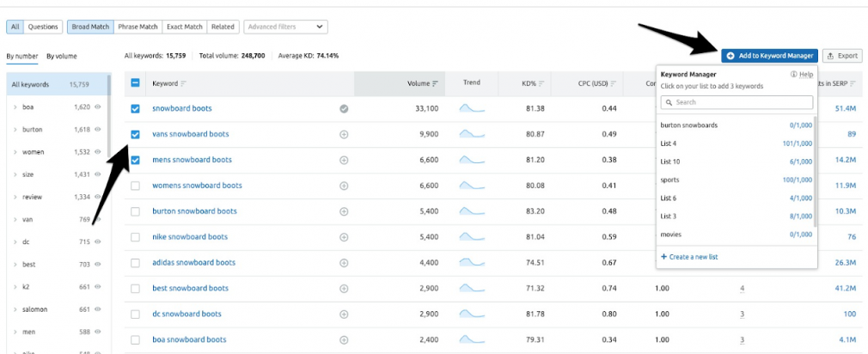Screen dimensions: 868x354
Task: Select the burton snowboards list
Action: 737,125
